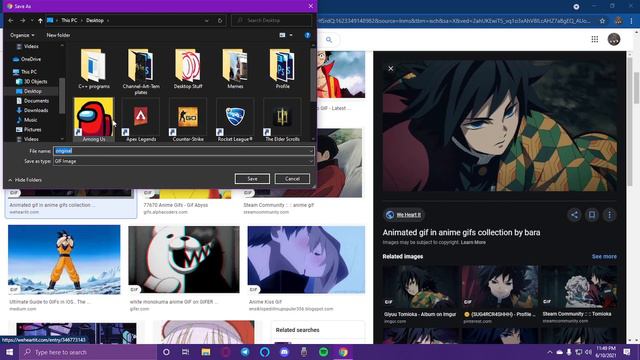Open the Organize dropdown menu
Image resolution: width=640 pixels, height=360 pixels.
[x=22, y=35]
